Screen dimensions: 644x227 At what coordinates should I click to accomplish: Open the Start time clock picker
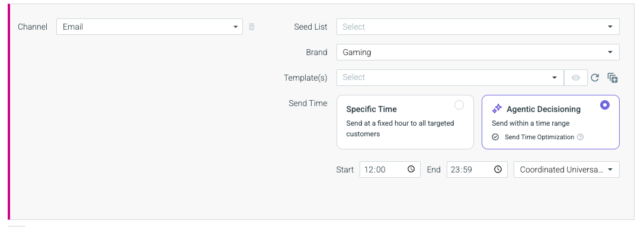pyautogui.click(x=411, y=170)
